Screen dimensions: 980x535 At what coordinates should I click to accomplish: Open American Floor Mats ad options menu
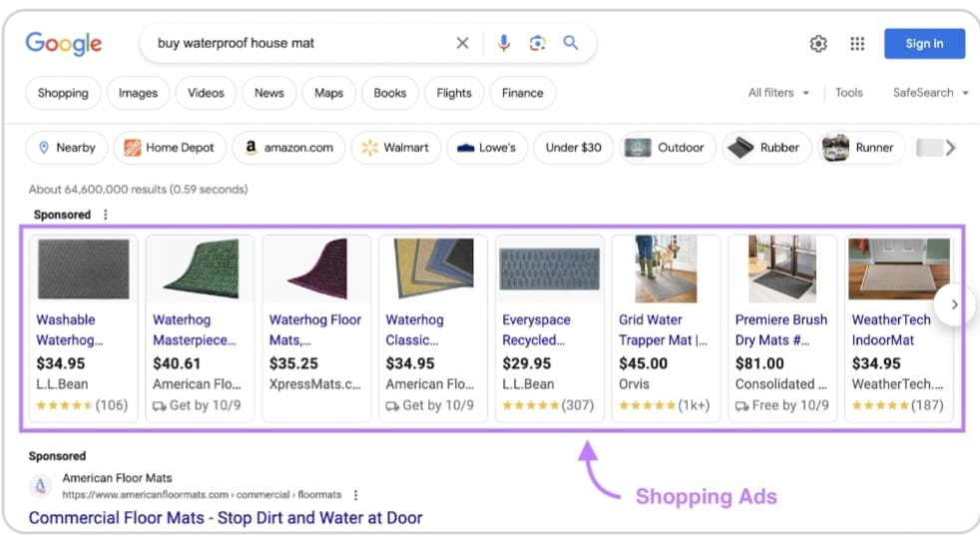[355, 495]
